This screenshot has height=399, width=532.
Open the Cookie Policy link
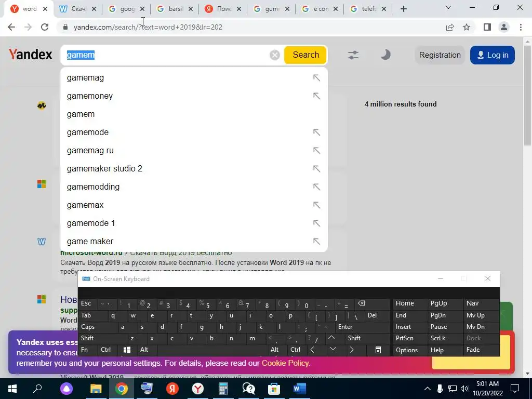pos(285,363)
